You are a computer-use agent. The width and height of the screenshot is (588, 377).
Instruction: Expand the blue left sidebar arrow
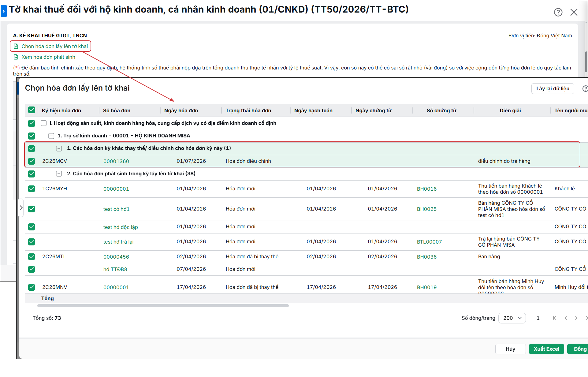3,11
